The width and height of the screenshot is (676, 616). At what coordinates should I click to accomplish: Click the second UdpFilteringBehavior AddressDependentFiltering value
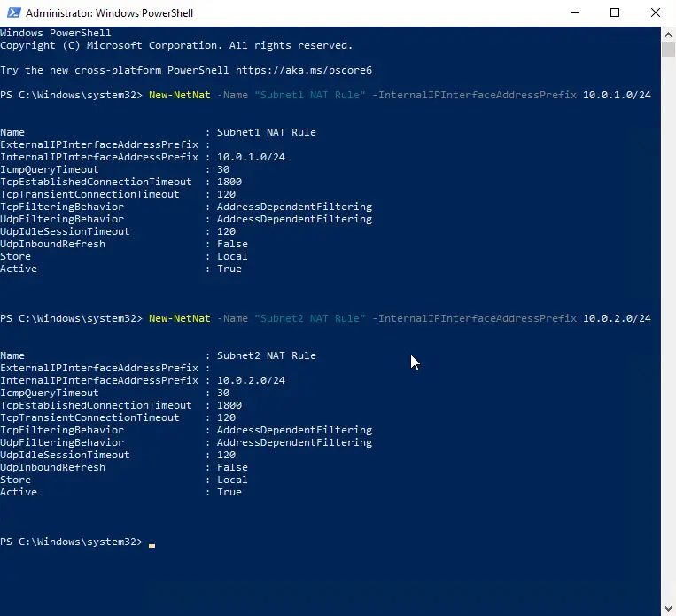(294, 442)
